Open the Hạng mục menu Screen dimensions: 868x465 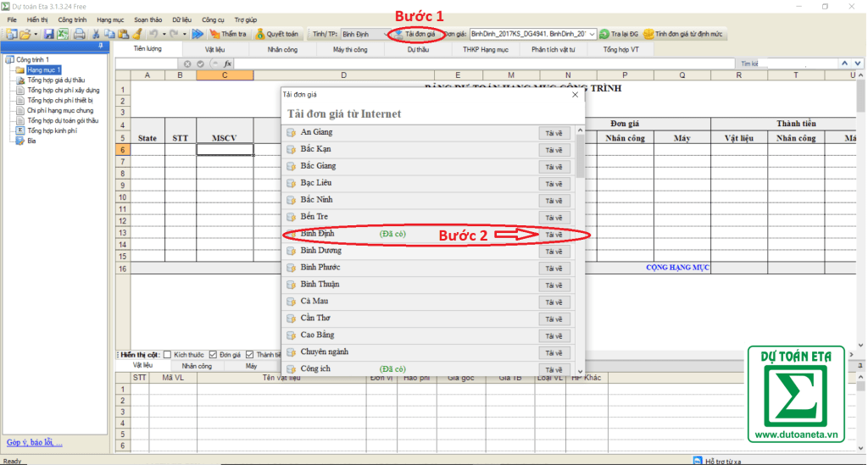(110, 20)
